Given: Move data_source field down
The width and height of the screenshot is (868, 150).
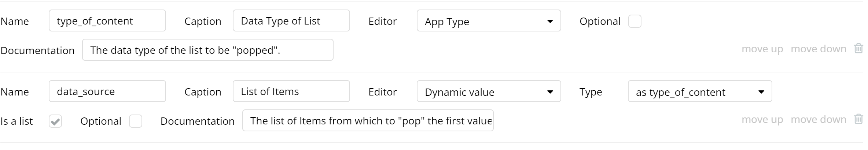Looking at the screenshot, I should (818, 120).
